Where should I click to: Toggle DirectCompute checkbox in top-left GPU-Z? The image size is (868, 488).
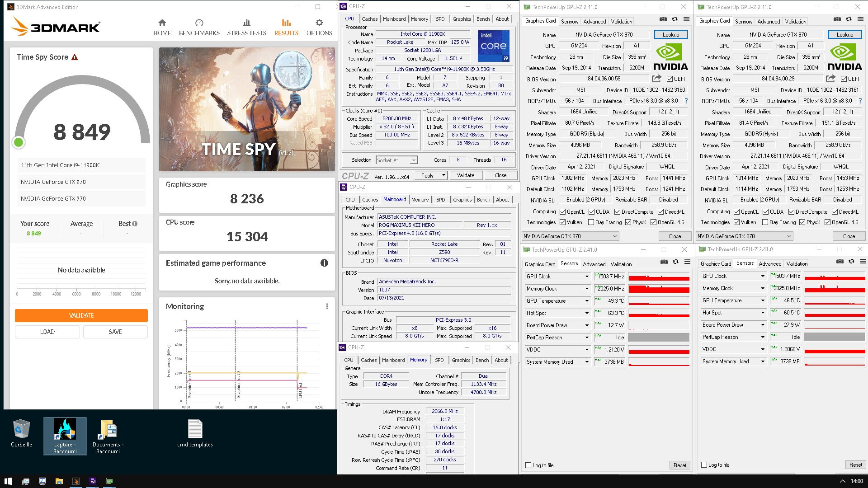point(617,211)
